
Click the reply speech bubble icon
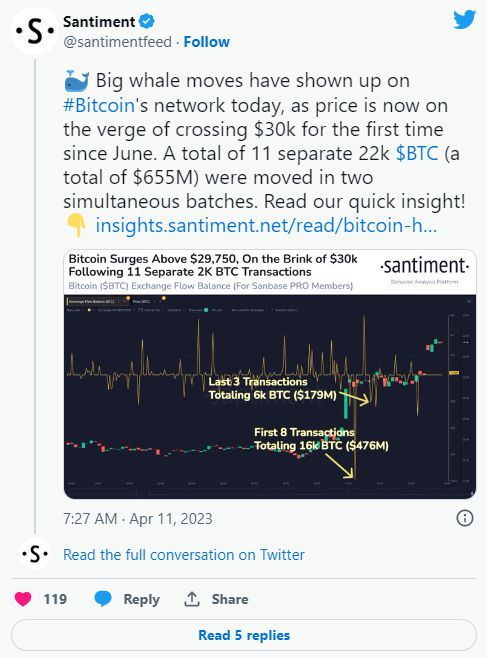point(103,599)
